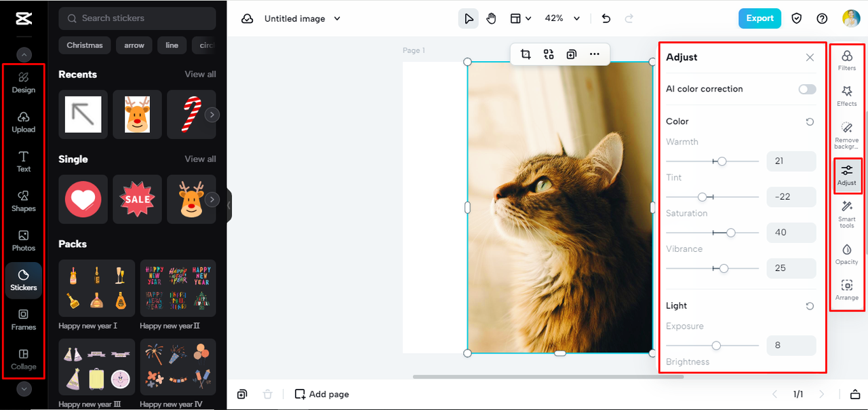868x410 pixels.
Task: Show more Single stickers arrow
Action: pos(212,200)
